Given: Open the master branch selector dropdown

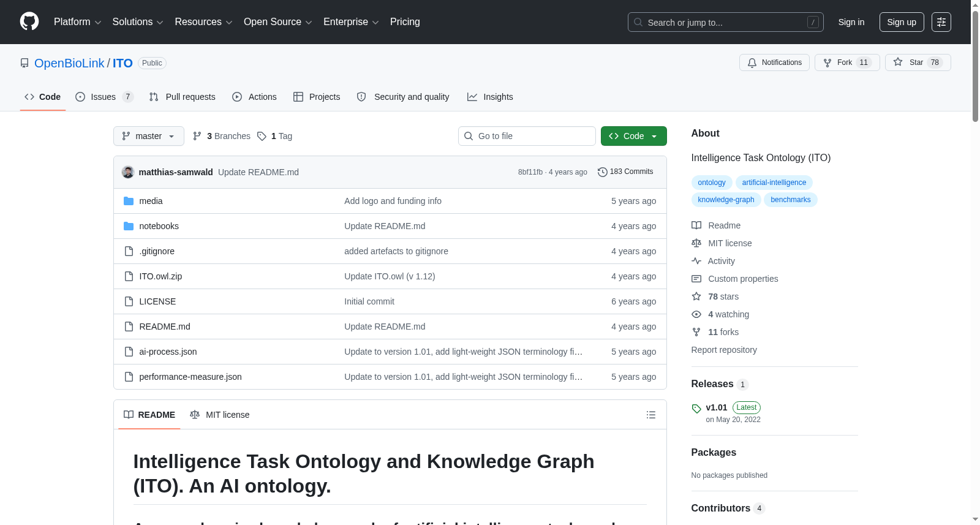Looking at the screenshot, I should pyautogui.click(x=149, y=136).
